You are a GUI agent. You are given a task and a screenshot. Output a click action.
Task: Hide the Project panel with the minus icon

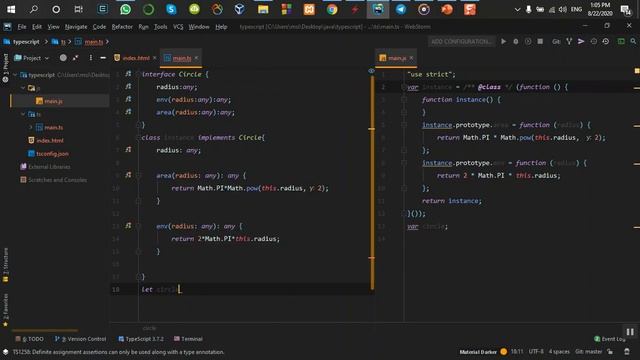[x=103, y=58]
